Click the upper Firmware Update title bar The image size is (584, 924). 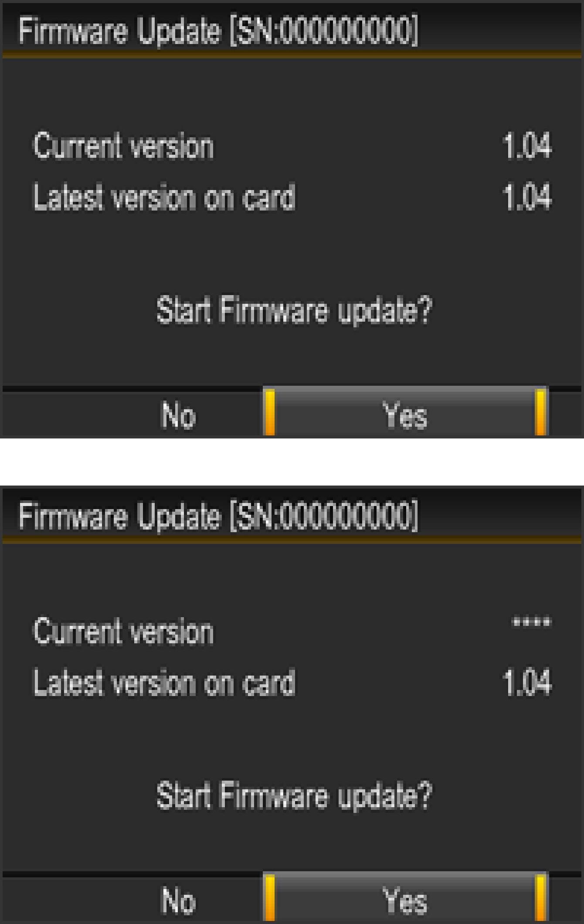(292, 30)
